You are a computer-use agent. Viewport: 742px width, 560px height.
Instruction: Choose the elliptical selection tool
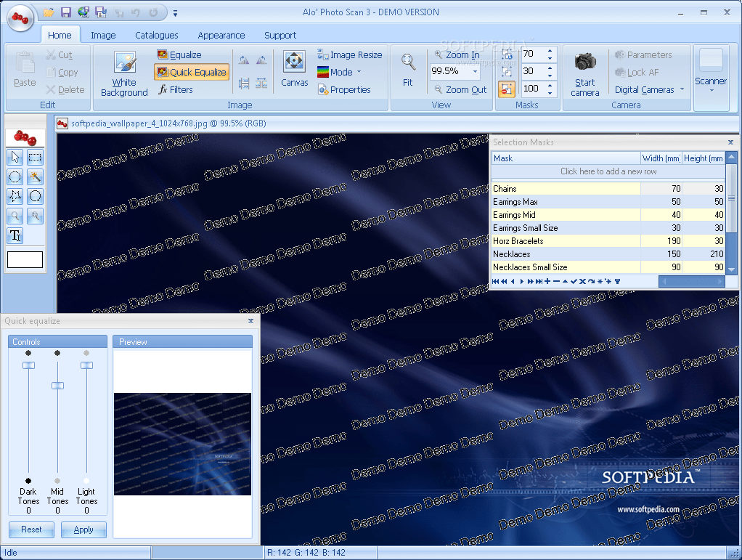coord(15,176)
